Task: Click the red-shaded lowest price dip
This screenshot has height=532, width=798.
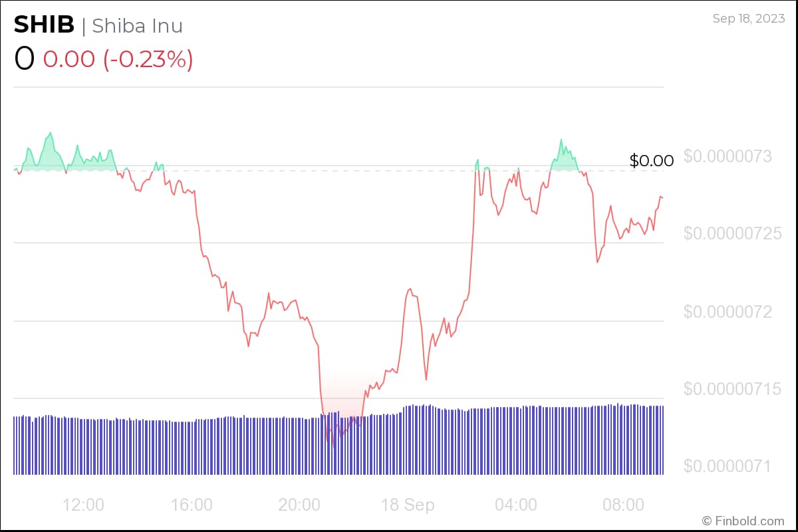Action: pyautogui.click(x=336, y=426)
